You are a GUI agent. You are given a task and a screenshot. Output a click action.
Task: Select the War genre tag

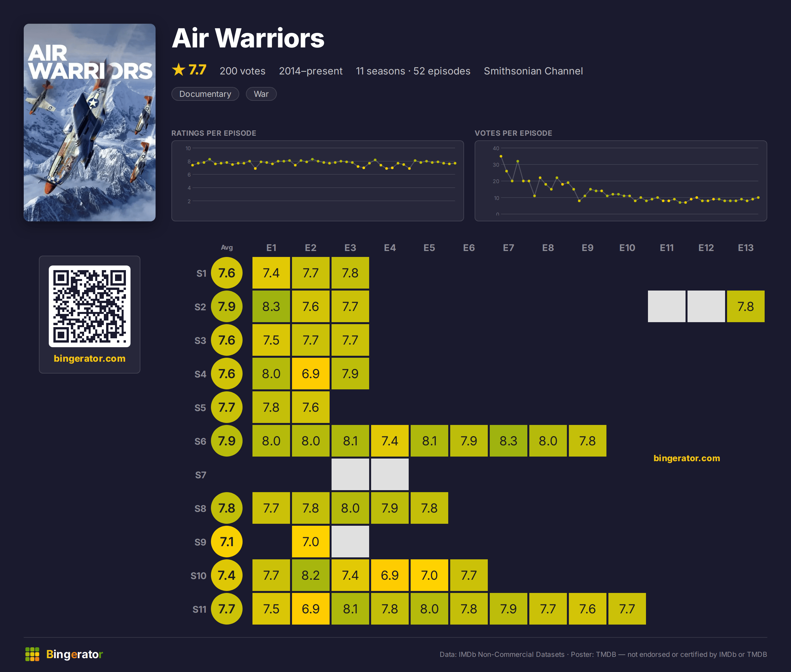pyautogui.click(x=261, y=94)
